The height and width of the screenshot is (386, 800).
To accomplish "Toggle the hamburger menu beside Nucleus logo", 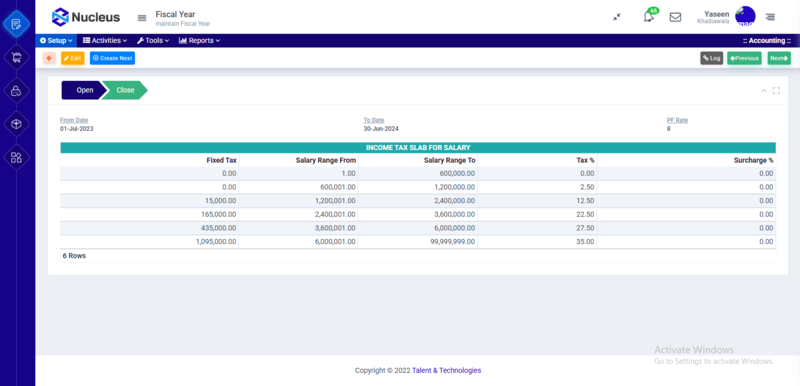I will pos(142,18).
